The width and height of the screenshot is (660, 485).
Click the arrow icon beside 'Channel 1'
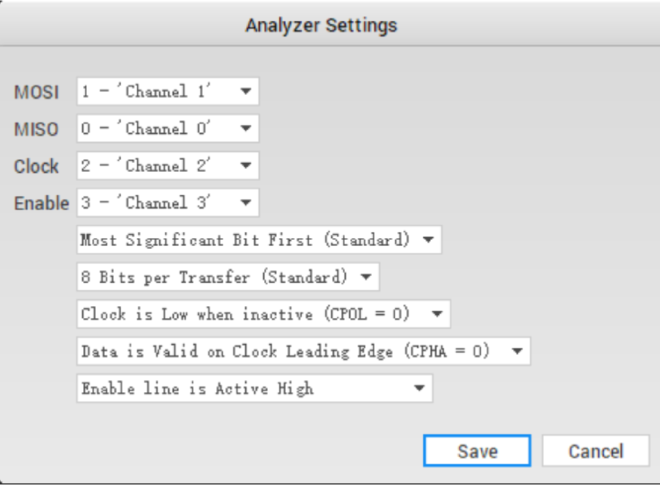(245, 92)
